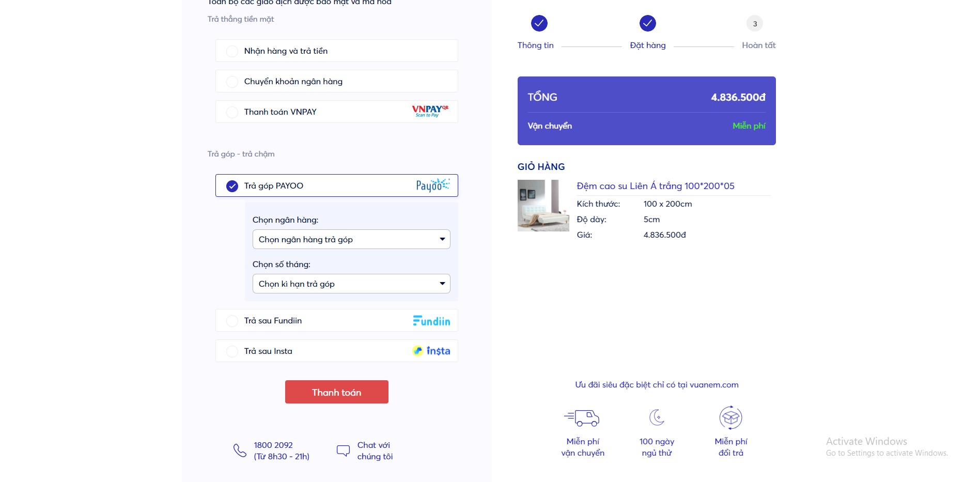Click the Fundiin logo icon
This screenshot has width=980, height=482.
(431, 321)
